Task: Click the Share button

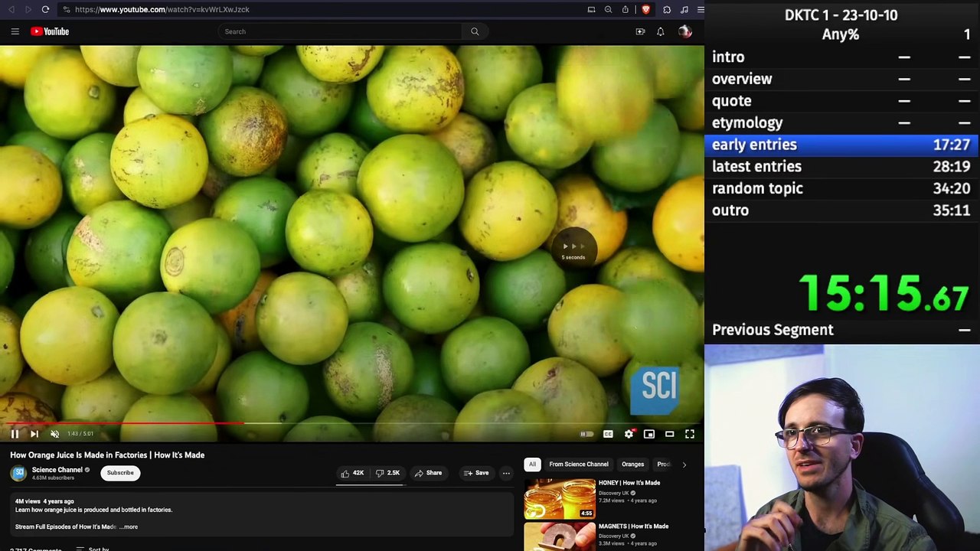Action: tap(428, 473)
